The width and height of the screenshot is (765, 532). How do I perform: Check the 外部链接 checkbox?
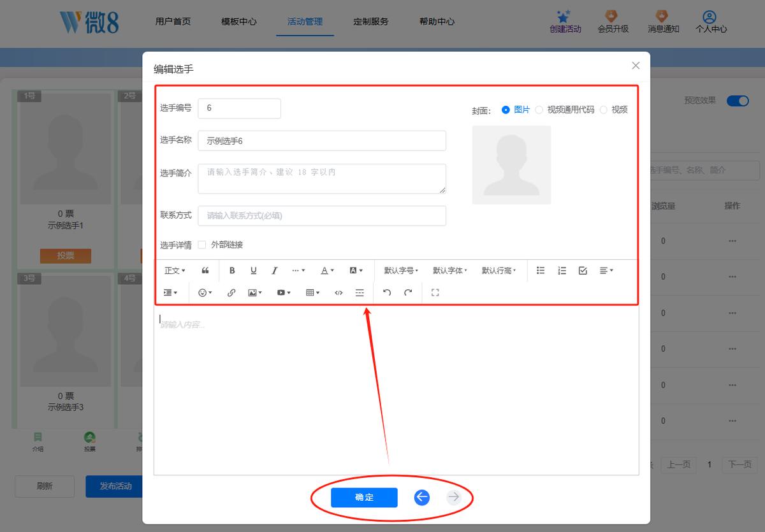(202, 245)
